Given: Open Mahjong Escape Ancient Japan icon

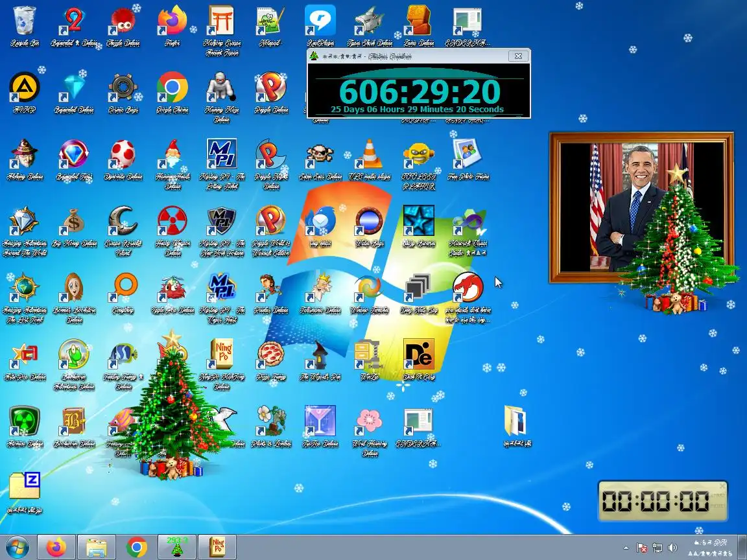Looking at the screenshot, I should (x=222, y=21).
